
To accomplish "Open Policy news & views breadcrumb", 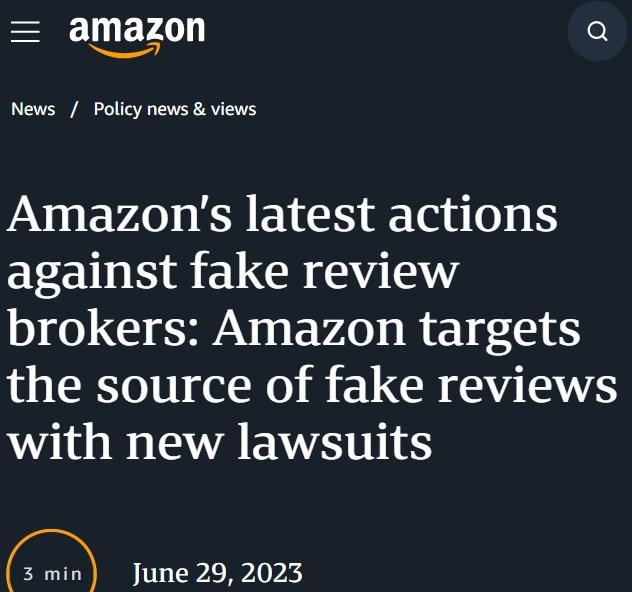I will pos(175,110).
